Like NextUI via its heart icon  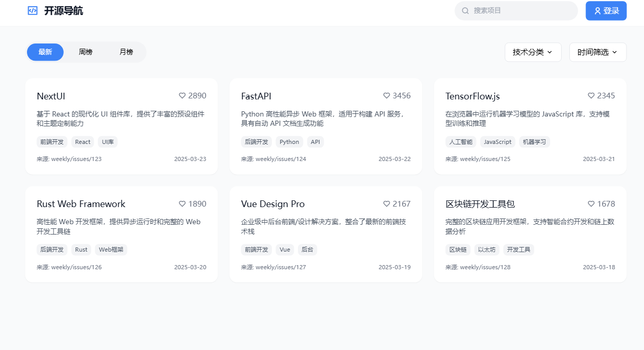pos(182,96)
